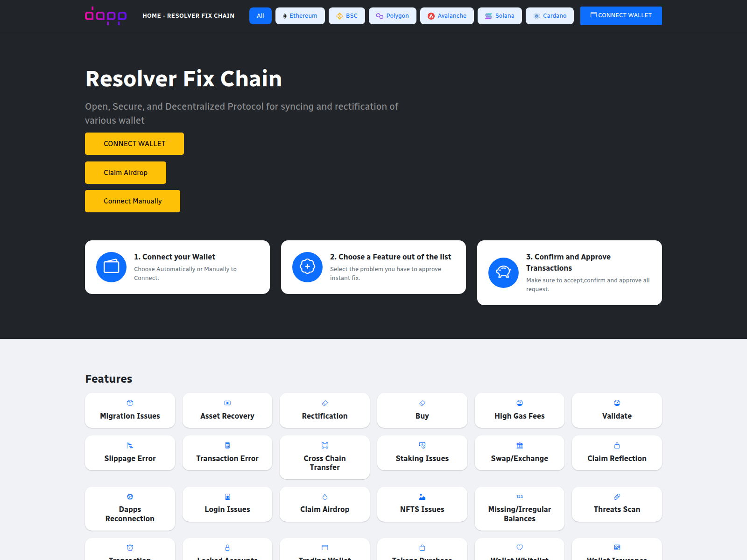Filter by BSC chain

pyautogui.click(x=347, y=16)
